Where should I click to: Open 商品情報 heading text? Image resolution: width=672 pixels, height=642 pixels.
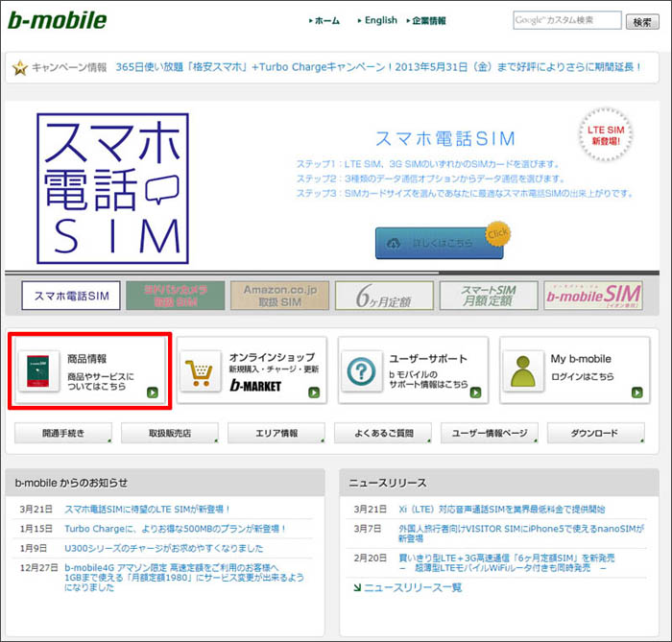coord(87,359)
